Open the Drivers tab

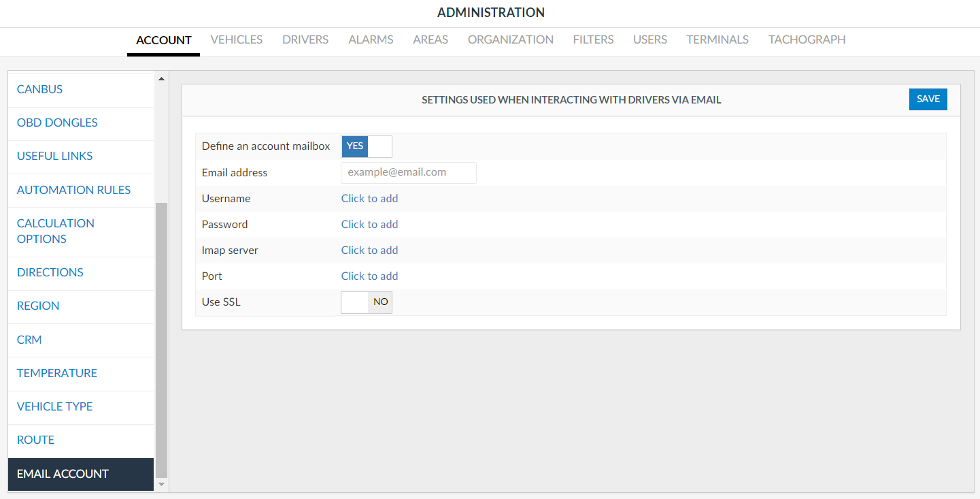coord(305,39)
